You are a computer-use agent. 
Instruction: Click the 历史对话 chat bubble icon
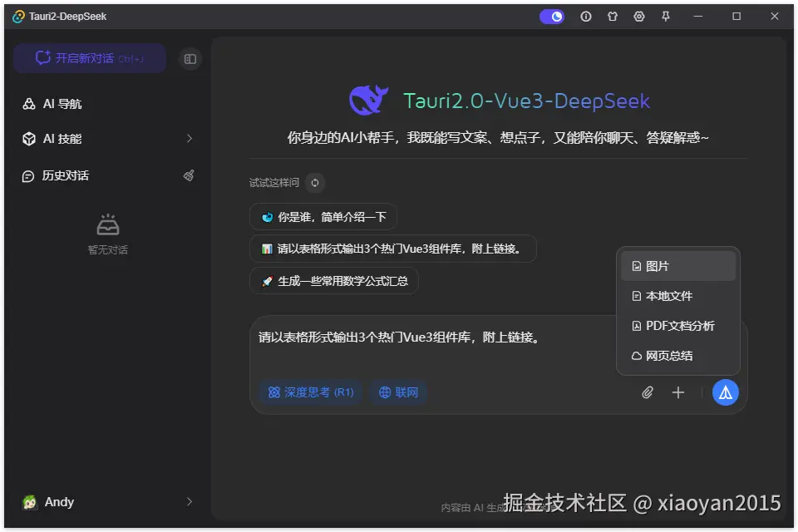click(x=28, y=176)
